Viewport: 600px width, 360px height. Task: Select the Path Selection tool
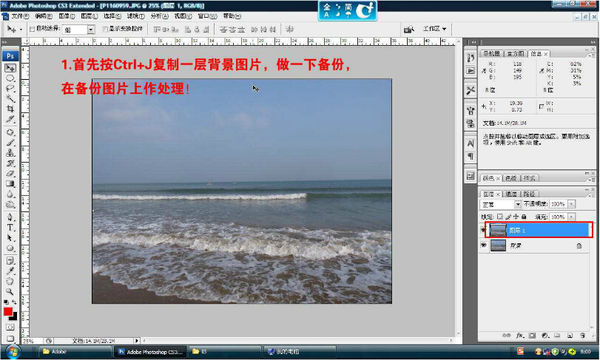click(x=10, y=238)
